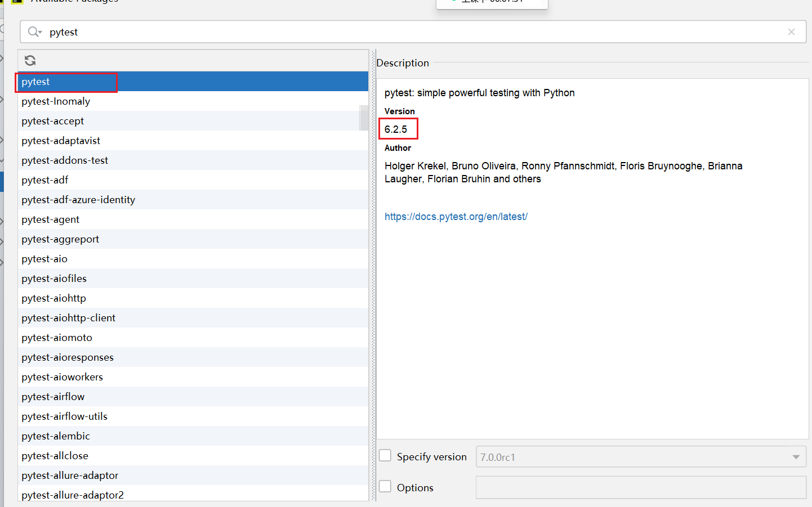Select pytest-airflow-utils package
The width and height of the screenshot is (812, 507).
[x=193, y=416]
